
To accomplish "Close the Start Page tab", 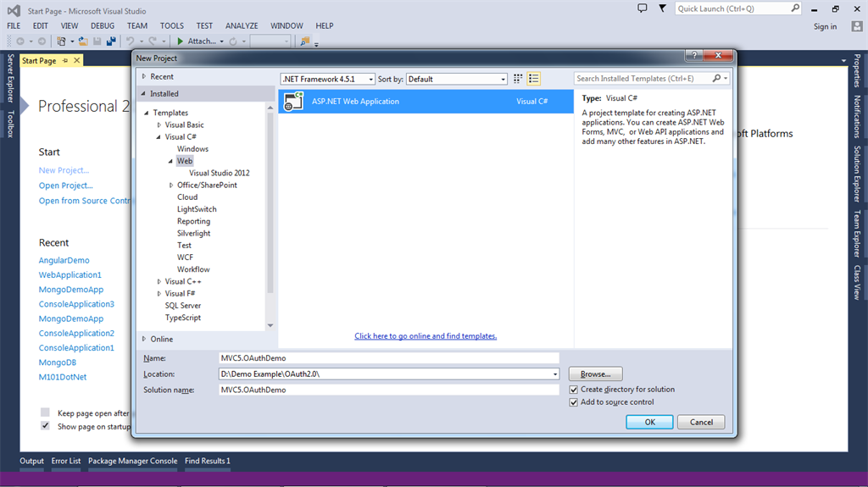I will click(77, 60).
